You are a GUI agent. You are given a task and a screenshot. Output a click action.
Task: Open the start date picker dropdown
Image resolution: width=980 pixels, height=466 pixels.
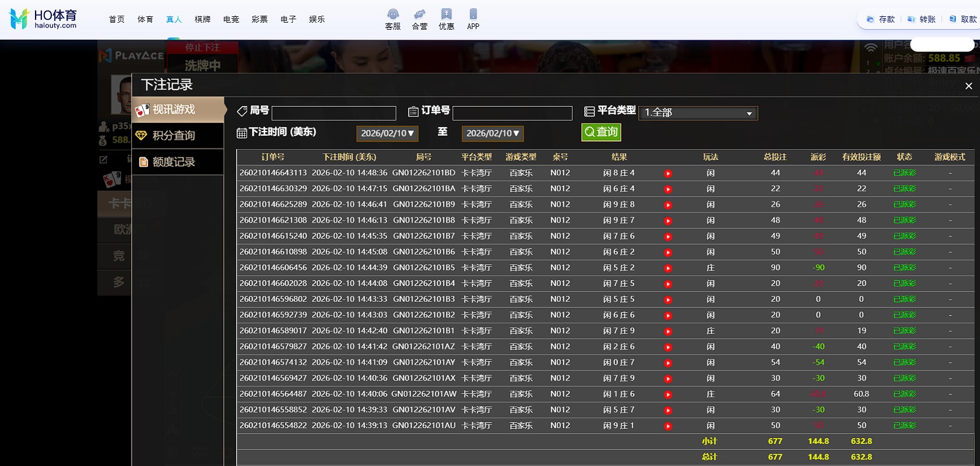pyautogui.click(x=387, y=133)
